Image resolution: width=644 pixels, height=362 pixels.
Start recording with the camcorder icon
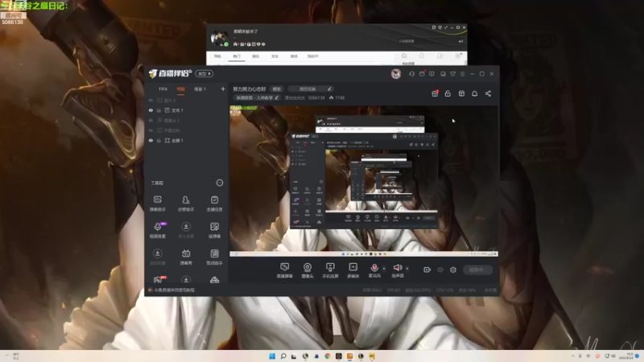427,269
